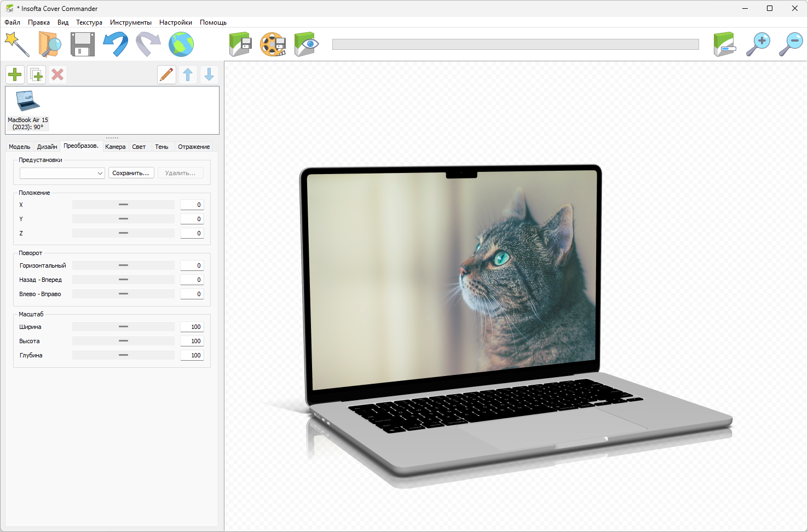
Task: Click the Y position value field
Action: (x=192, y=219)
